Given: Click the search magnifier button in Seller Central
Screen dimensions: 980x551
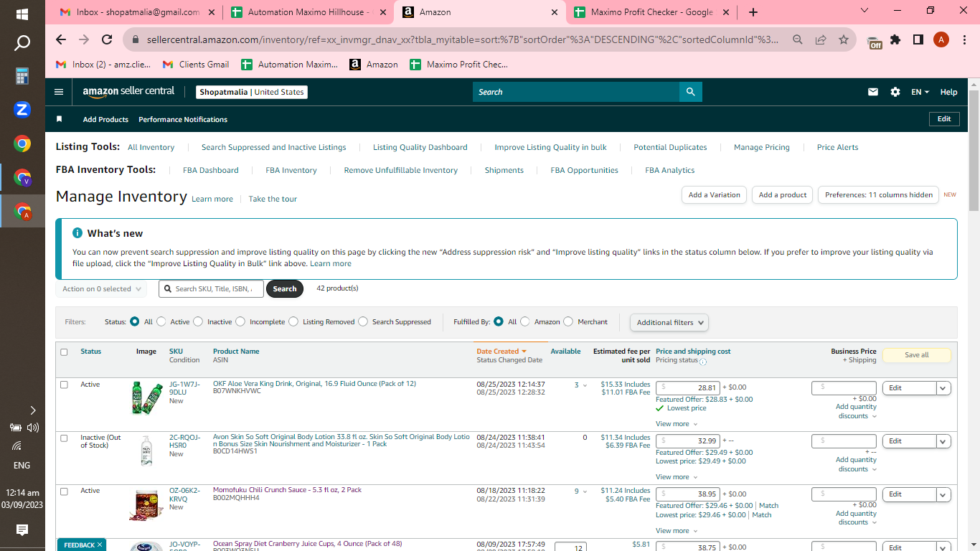Looking at the screenshot, I should tap(690, 92).
